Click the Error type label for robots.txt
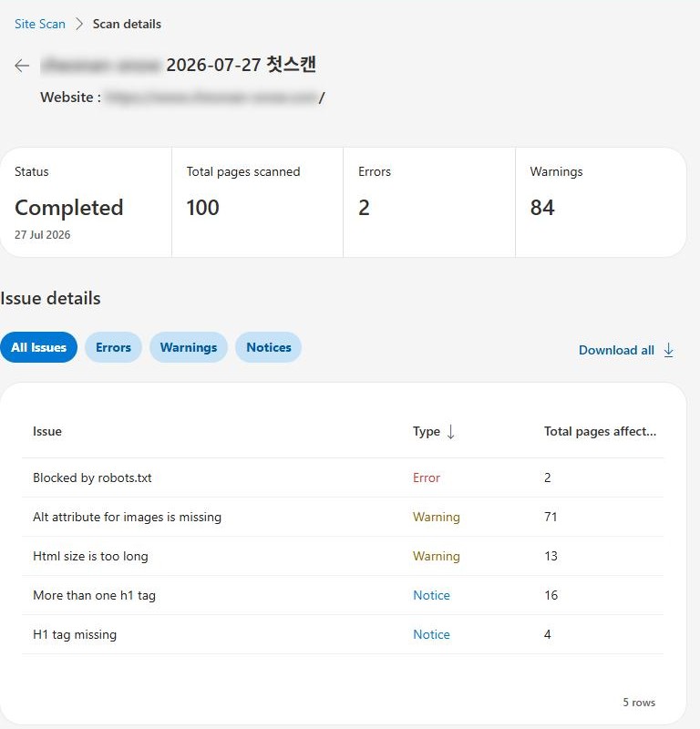700x729 pixels. tap(426, 477)
